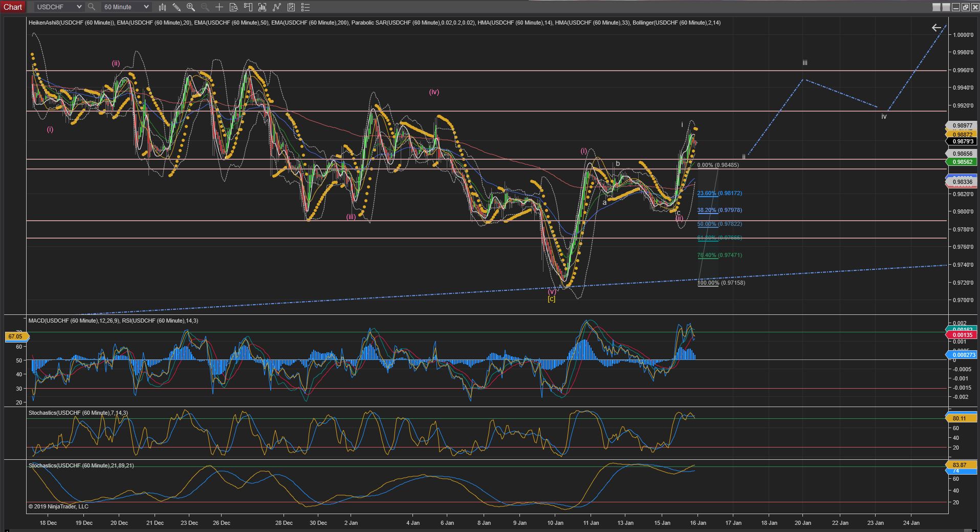Open the Chart Trader icon
The width and height of the screenshot is (980, 532).
[x=248, y=7]
